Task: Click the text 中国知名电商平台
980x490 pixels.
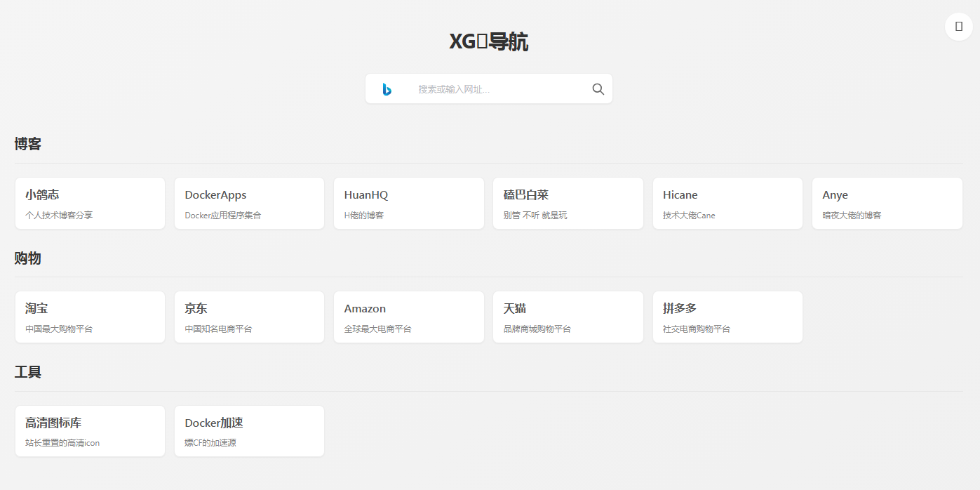Action: point(218,329)
